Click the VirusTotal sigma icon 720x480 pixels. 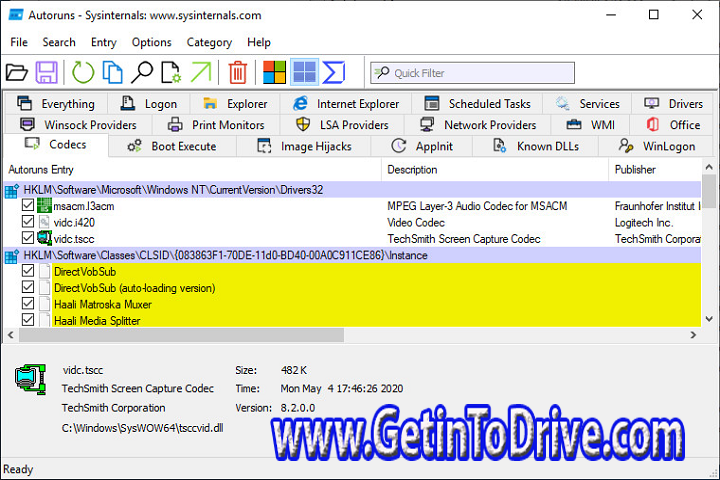click(x=334, y=73)
